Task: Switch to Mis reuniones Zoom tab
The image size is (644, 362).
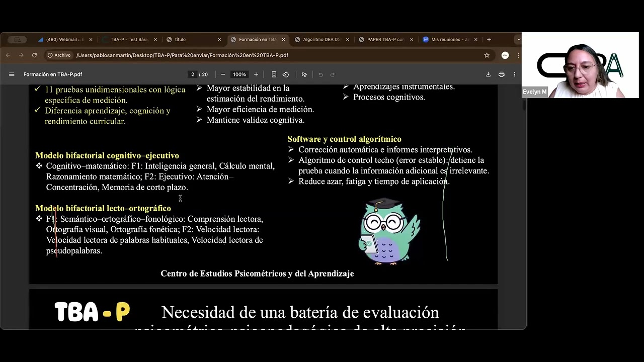Action: pyautogui.click(x=450, y=39)
